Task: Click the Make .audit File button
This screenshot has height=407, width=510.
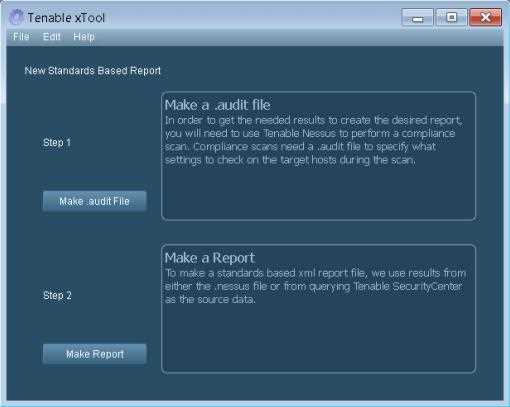Action: (95, 201)
